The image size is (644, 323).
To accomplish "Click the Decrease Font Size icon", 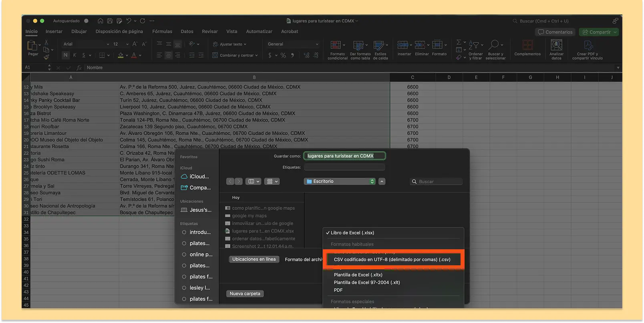I will pos(144,44).
